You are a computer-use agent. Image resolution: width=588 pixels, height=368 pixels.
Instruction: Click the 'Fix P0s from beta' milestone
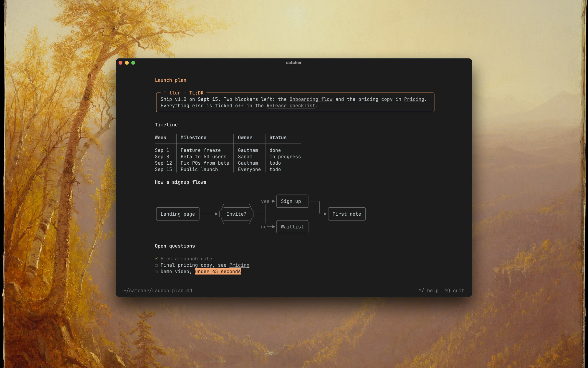point(205,163)
